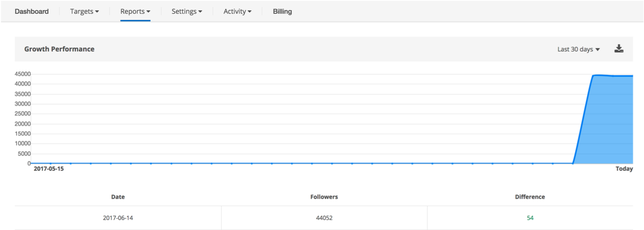
Task: Select the Difference column header
Action: (530, 197)
